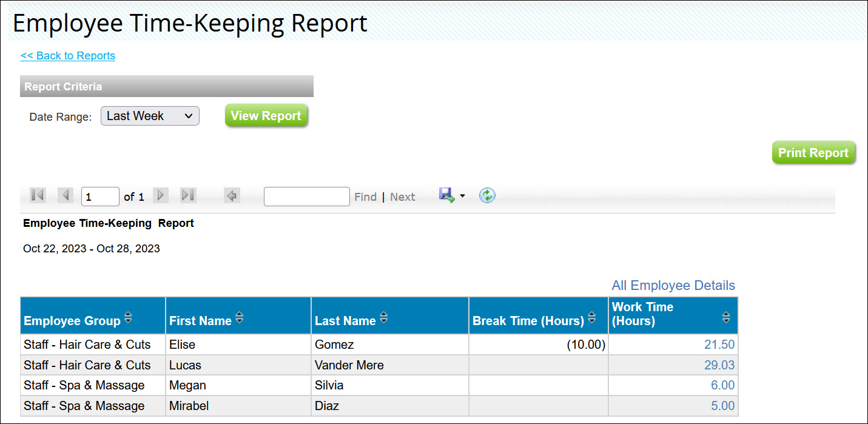Open the All Employee Details link
The height and width of the screenshot is (424, 868).
673,285
